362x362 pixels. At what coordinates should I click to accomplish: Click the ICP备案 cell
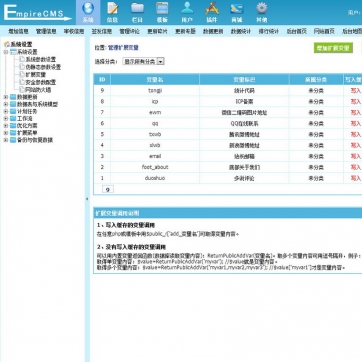coord(244,101)
